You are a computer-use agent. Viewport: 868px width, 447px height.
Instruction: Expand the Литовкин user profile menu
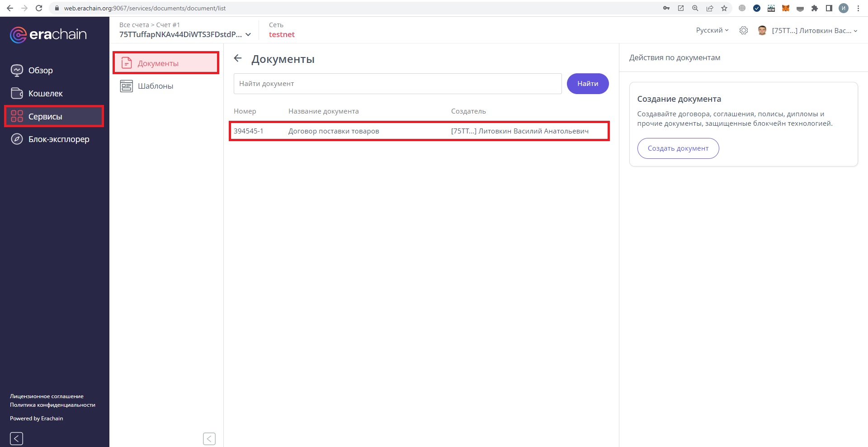(x=814, y=30)
